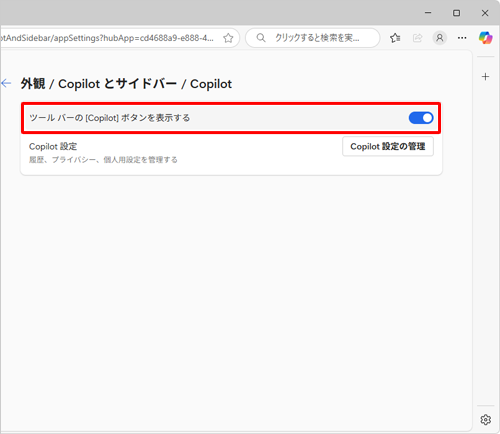
Task: Click the Share page icon
Action: click(x=417, y=38)
